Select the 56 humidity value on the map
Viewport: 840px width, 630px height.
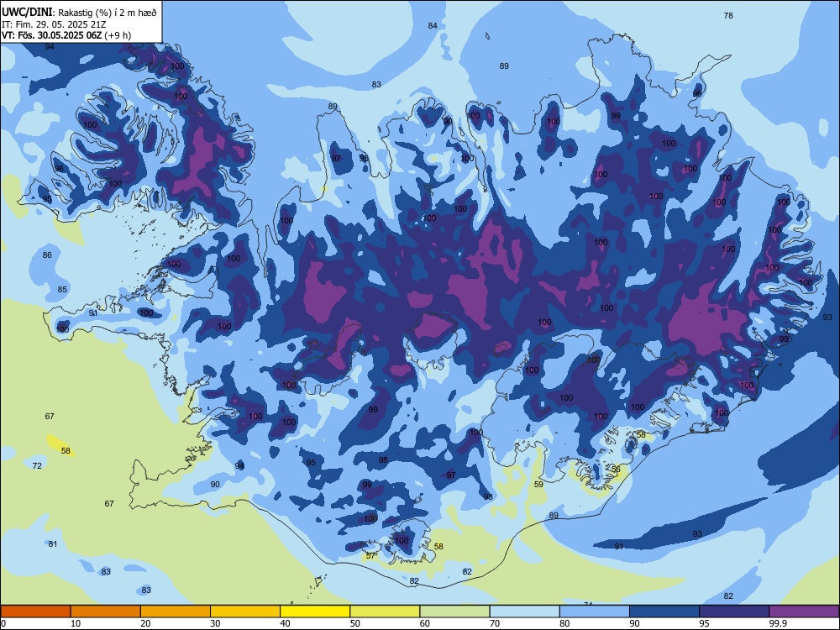616,469
